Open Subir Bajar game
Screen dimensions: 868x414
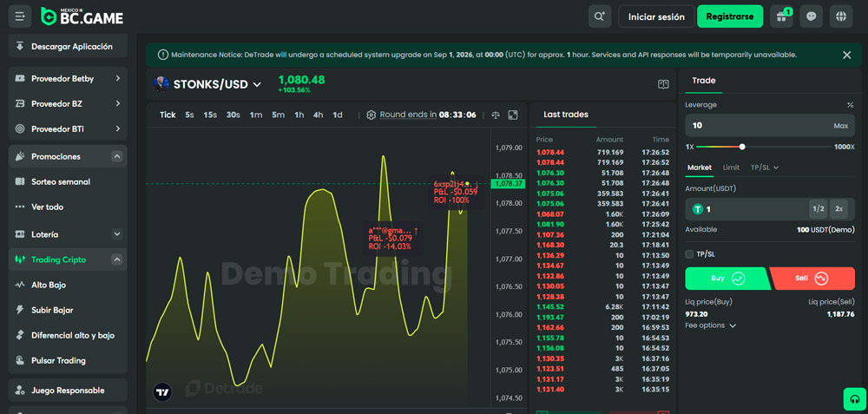click(x=68, y=310)
